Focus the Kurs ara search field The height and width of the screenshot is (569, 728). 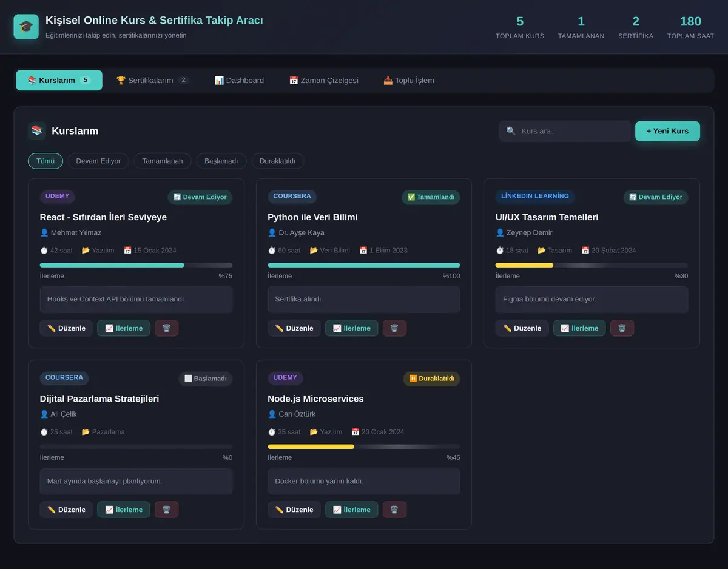(565, 131)
